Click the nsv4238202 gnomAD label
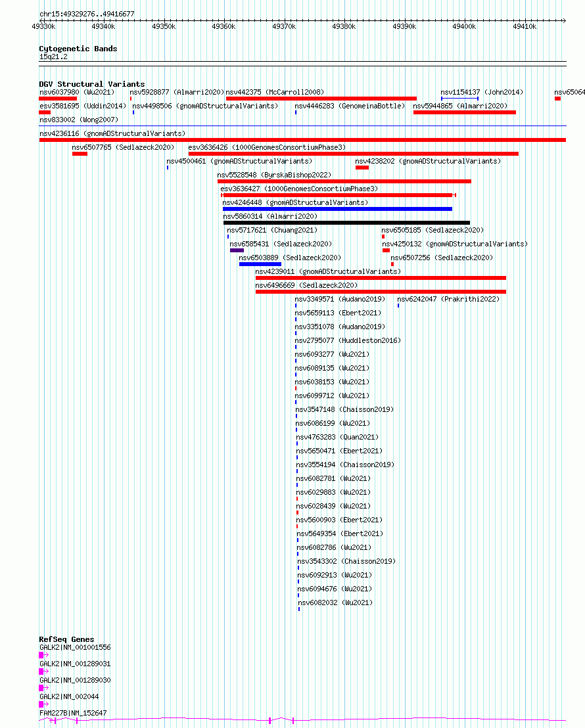This screenshot has width=585, height=728. [428, 161]
